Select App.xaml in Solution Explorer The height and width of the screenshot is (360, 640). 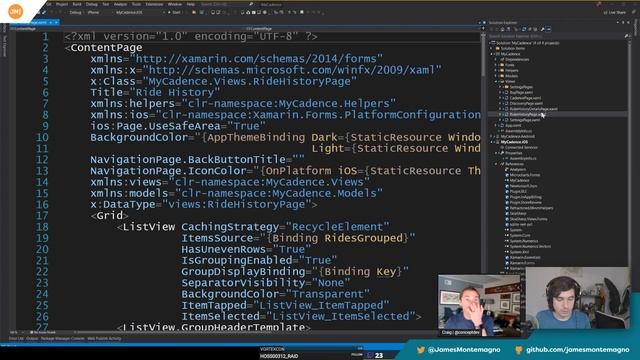pyautogui.click(x=513, y=126)
